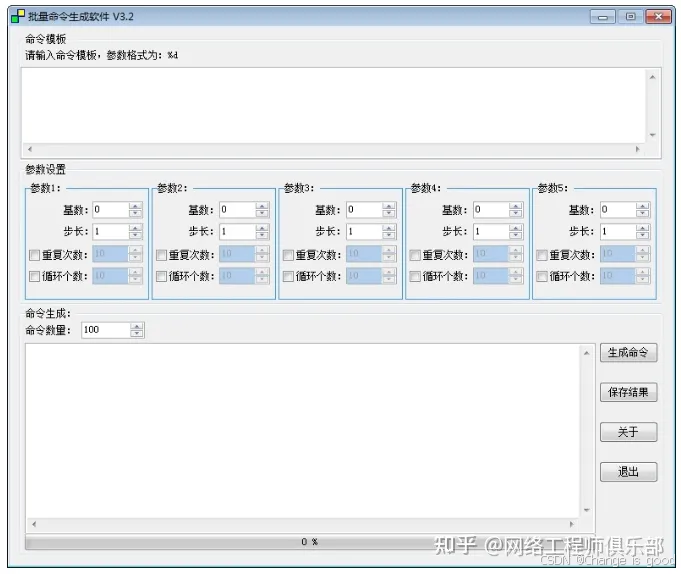Click the 步长 spinner arrows in 参数3
This screenshot has width=681, height=574.
389,231
